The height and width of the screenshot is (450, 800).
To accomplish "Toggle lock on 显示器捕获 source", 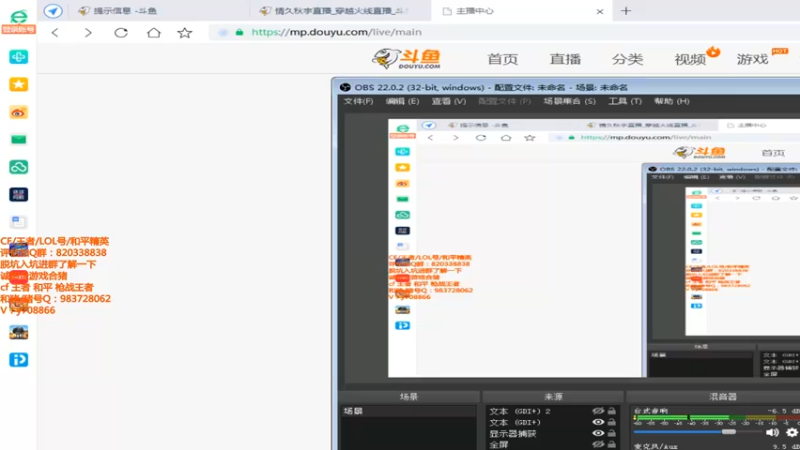I will [611, 433].
